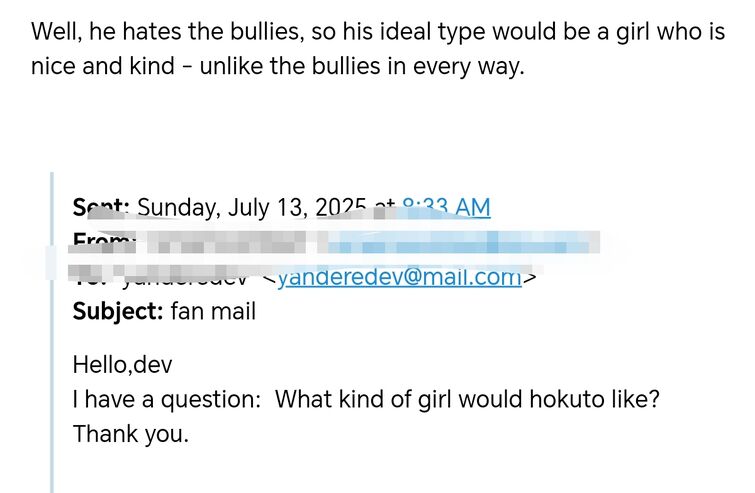Click the vertical quoted-message bar

coord(52,332)
